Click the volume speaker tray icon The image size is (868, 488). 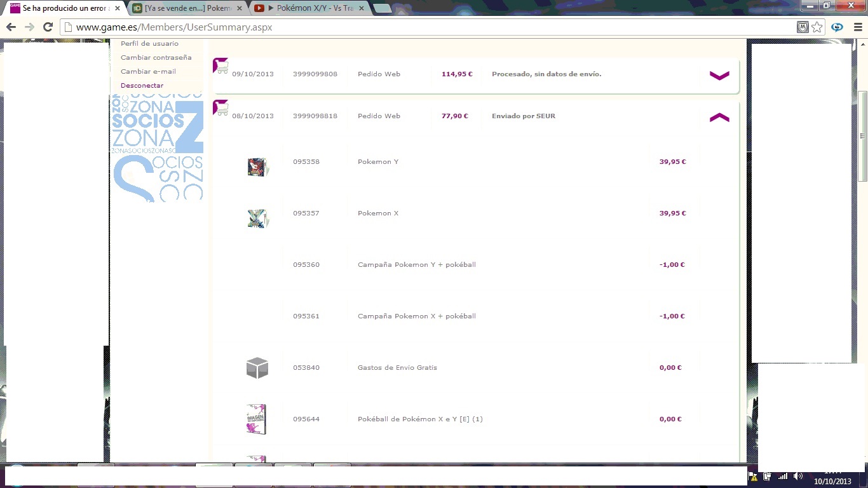(x=798, y=476)
